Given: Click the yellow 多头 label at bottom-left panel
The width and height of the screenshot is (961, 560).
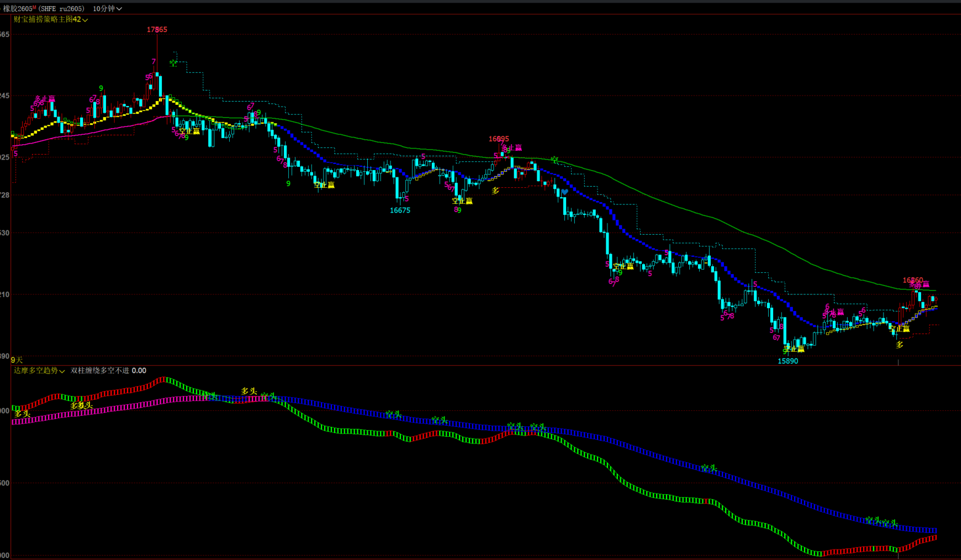Looking at the screenshot, I should pos(22,414).
